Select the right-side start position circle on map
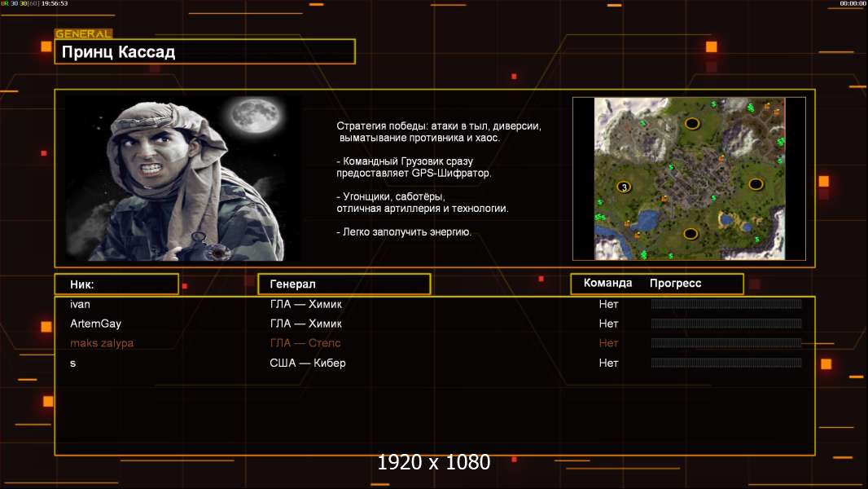 [x=756, y=183]
